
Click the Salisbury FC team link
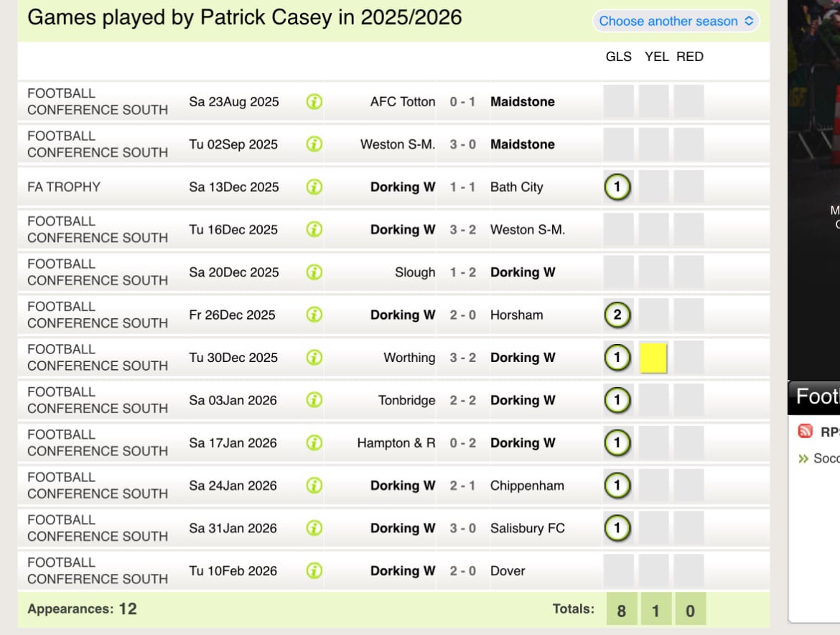pos(527,529)
